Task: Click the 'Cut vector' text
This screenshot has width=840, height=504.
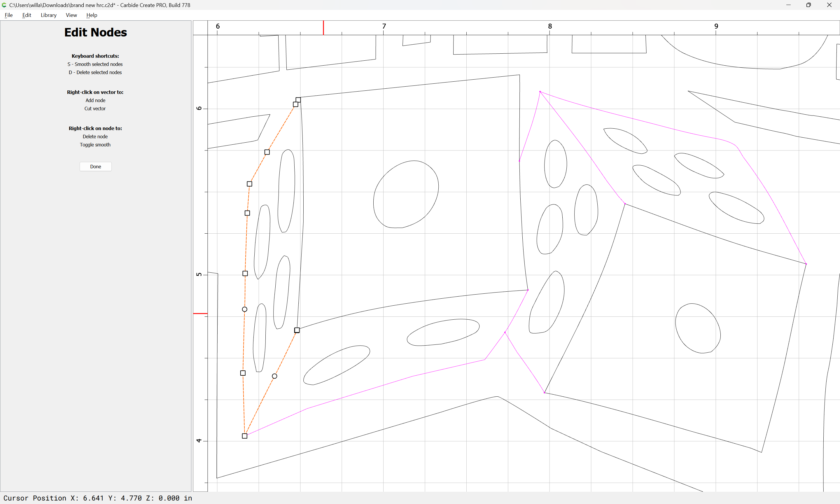Action: 95,108
